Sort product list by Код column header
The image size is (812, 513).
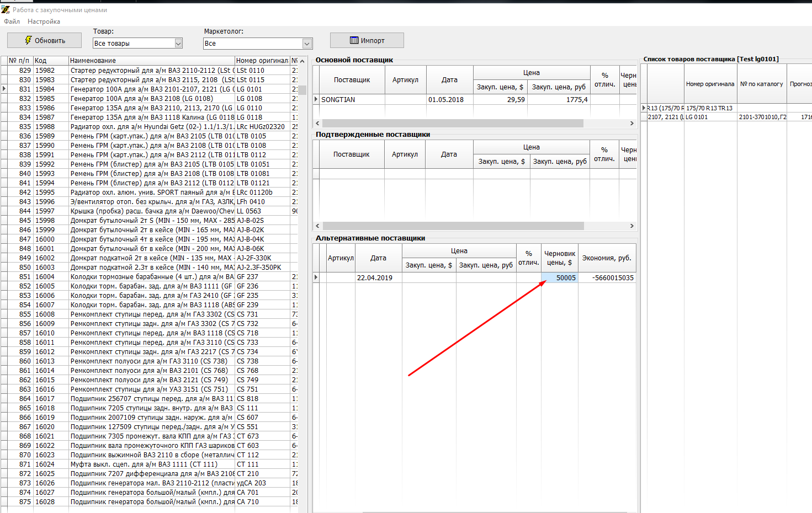point(51,60)
